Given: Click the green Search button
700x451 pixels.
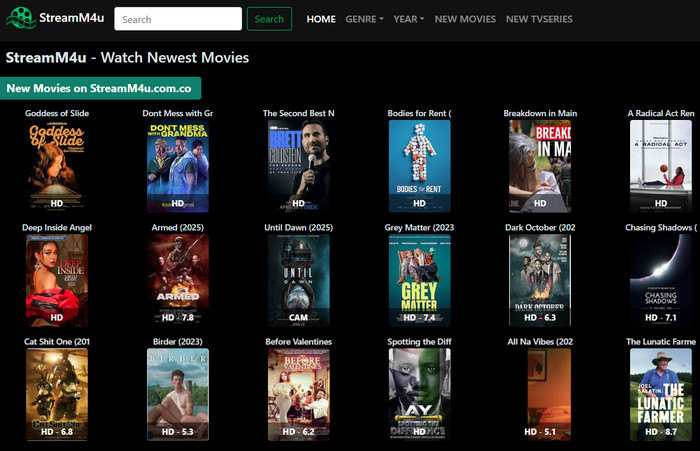Looking at the screenshot, I should click(269, 19).
